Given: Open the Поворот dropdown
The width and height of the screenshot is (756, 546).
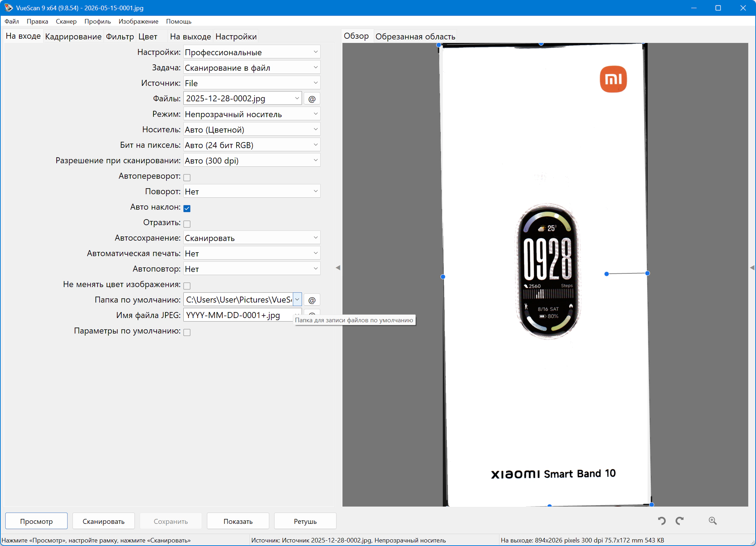Looking at the screenshot, I should pos(252,191).
